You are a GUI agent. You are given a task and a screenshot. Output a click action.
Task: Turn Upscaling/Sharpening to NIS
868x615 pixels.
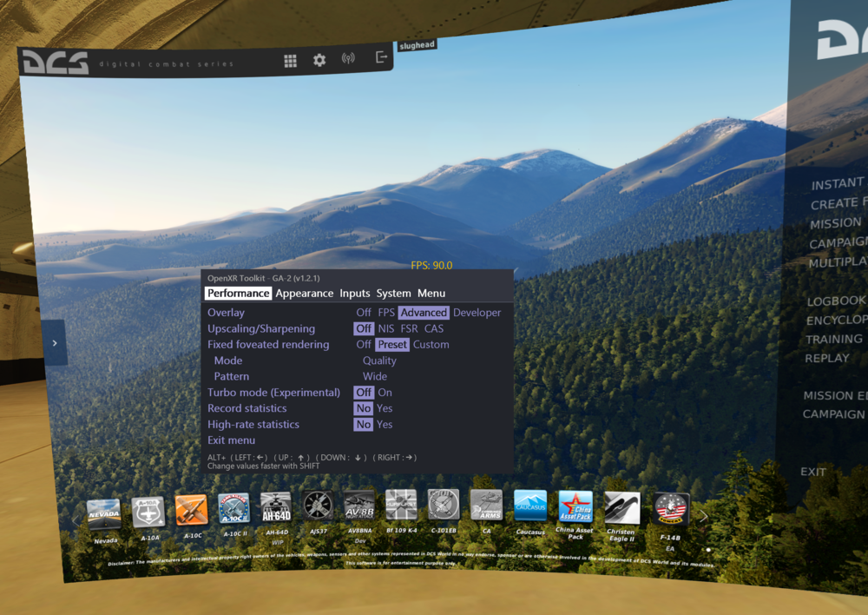click(x=386, y=328)
